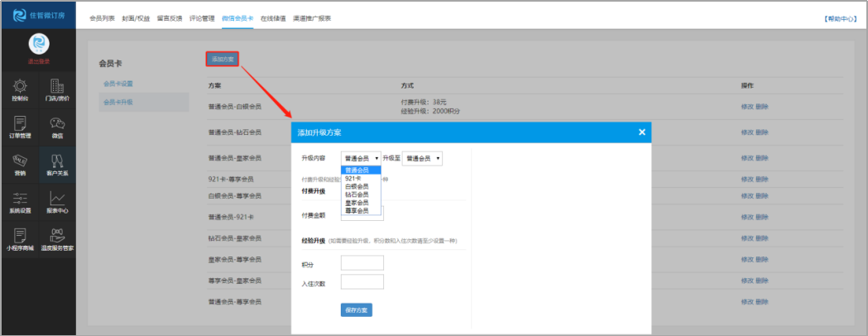
Task: Expand the 升级至 target level dropdown
Action: [422, 157]
